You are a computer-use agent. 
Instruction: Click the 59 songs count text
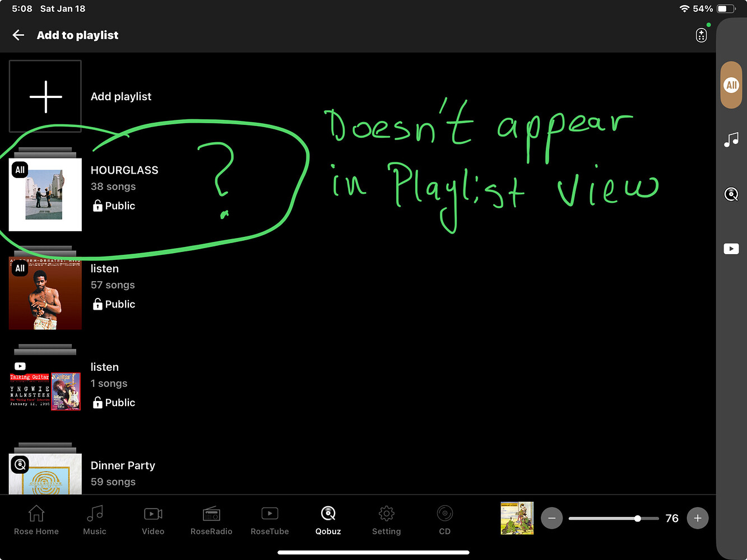click(113, 482)
